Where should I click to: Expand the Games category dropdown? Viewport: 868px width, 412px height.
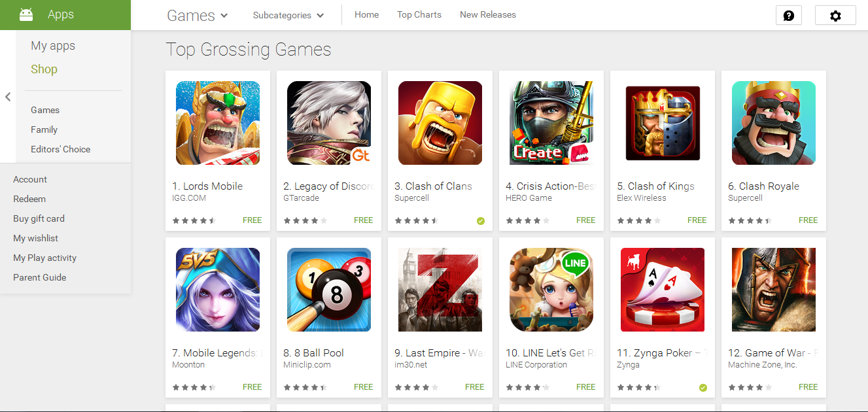click(198, 15)
